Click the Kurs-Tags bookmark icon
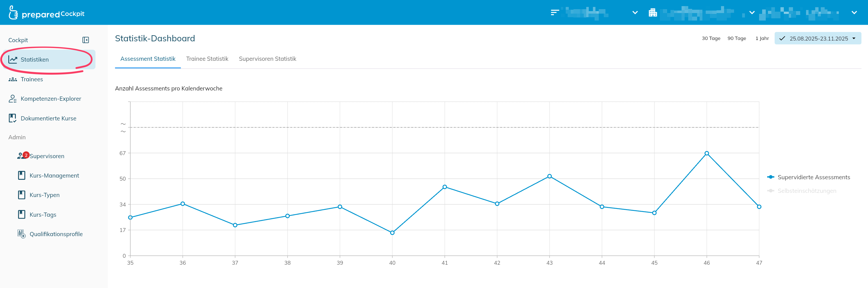Viewport: 868px width, 288px height. click(x=22, y=214)
